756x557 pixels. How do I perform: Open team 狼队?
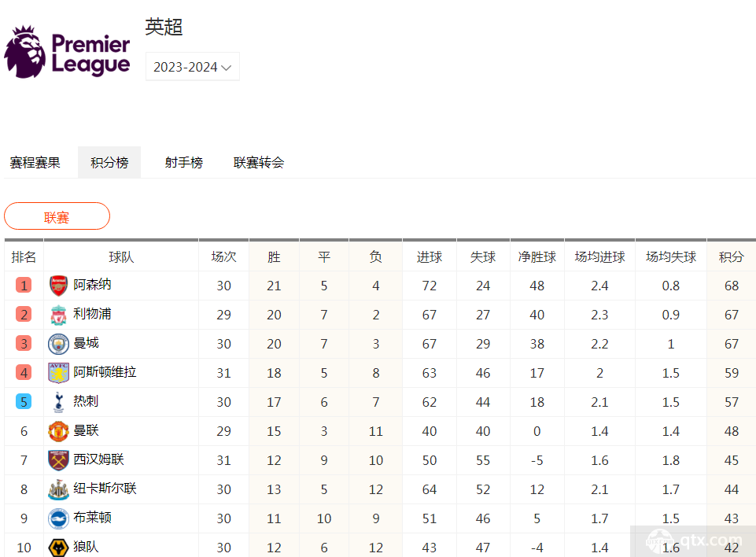[86, 547]
